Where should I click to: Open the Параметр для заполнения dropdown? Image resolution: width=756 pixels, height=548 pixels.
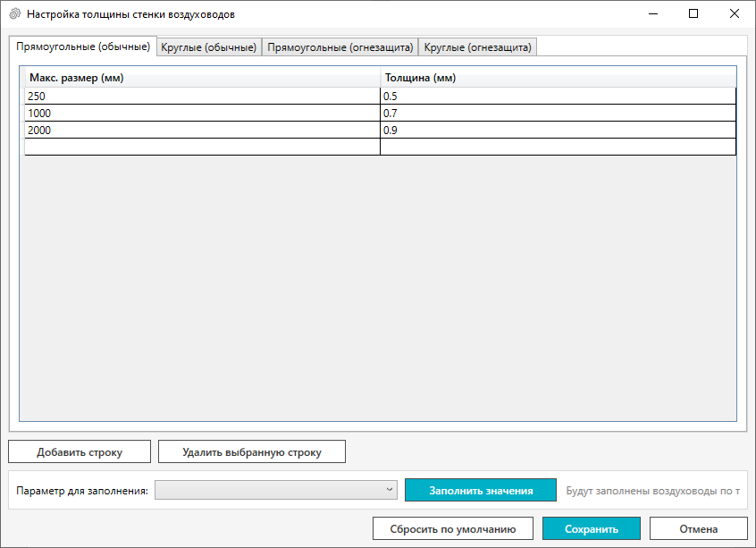276,490
